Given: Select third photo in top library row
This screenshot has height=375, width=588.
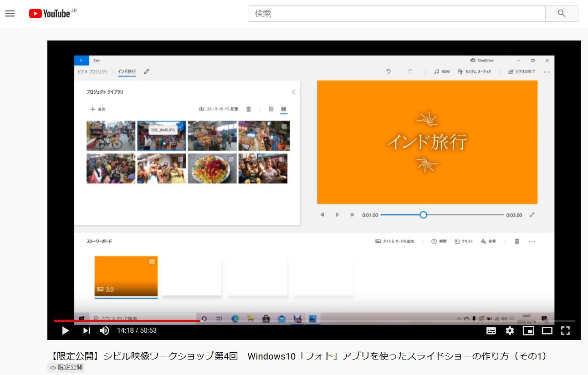Looking at the screenshot, I should click(212, 136).
